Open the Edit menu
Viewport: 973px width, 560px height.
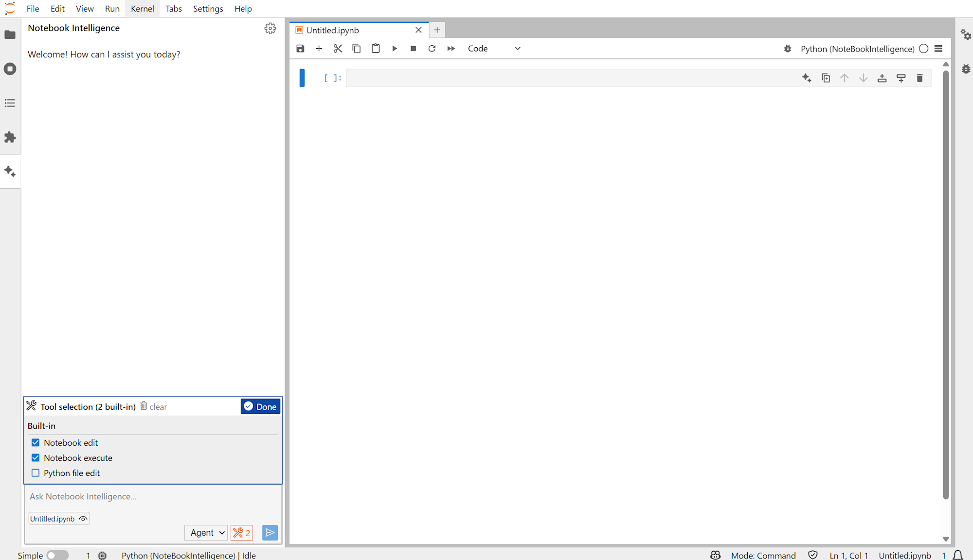pyautogui.click(x=57, y=9)
